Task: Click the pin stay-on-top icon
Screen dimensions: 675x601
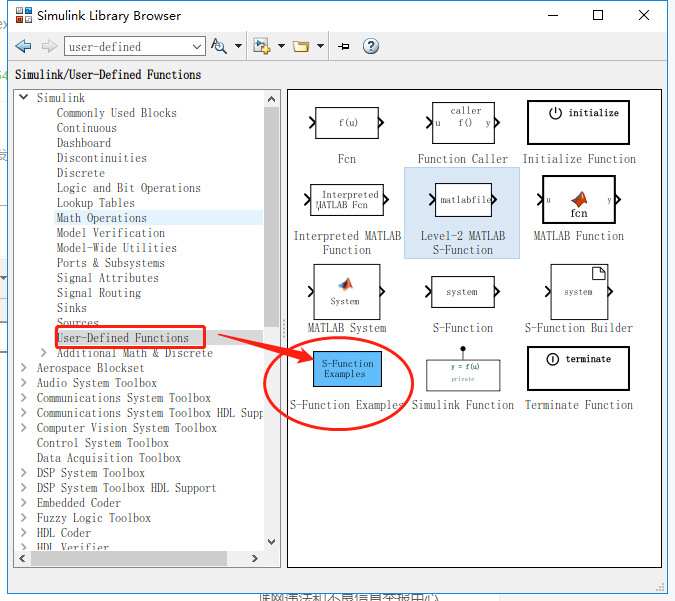Action: pos(344,46)
